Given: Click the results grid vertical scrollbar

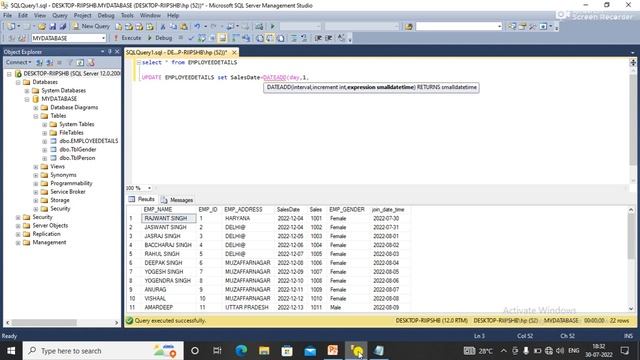Looking at the screenshot, I should click(631, 259).
